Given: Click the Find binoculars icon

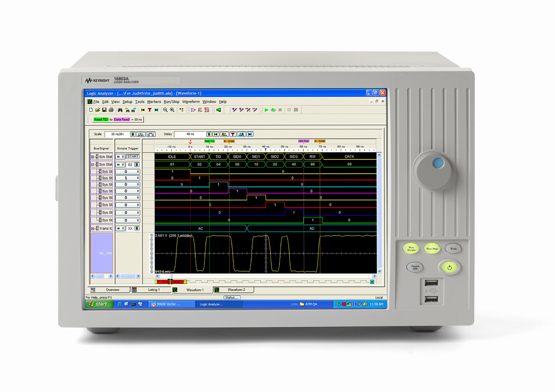Looking at the screenshot, I should tap(120, 110).
